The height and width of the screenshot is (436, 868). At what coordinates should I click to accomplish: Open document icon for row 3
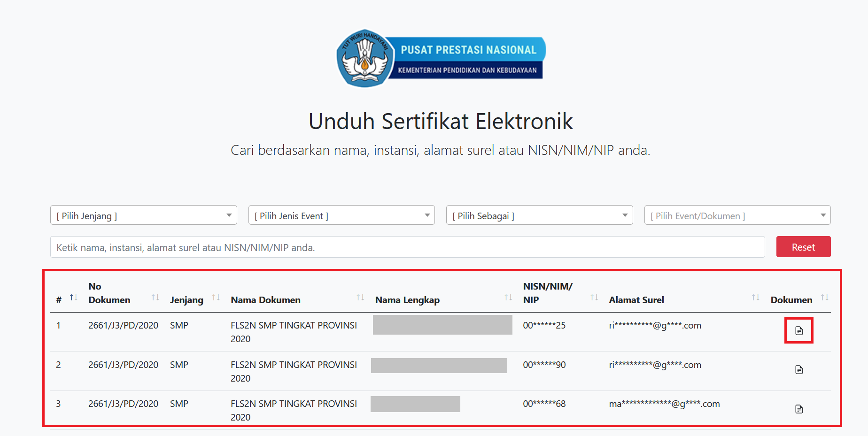click(799, 409)
